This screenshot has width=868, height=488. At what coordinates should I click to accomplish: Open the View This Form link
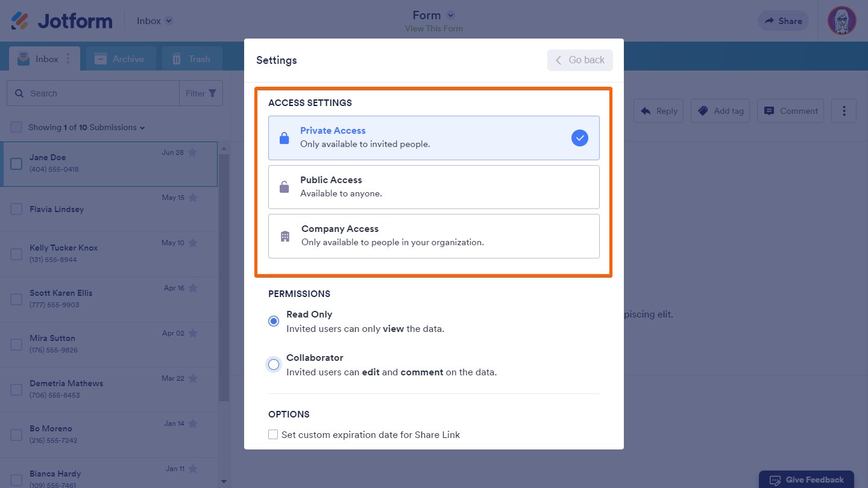tap(434, 29)
